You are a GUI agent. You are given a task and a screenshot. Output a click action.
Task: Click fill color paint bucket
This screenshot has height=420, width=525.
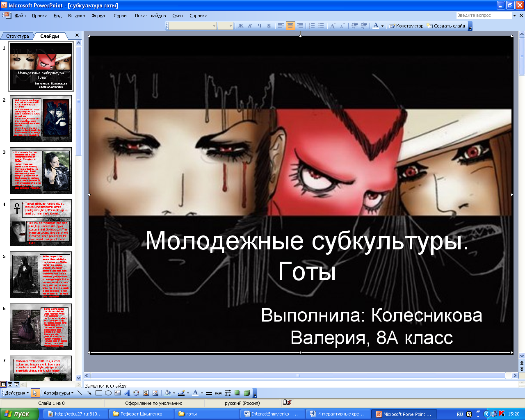tap(167, 393)
